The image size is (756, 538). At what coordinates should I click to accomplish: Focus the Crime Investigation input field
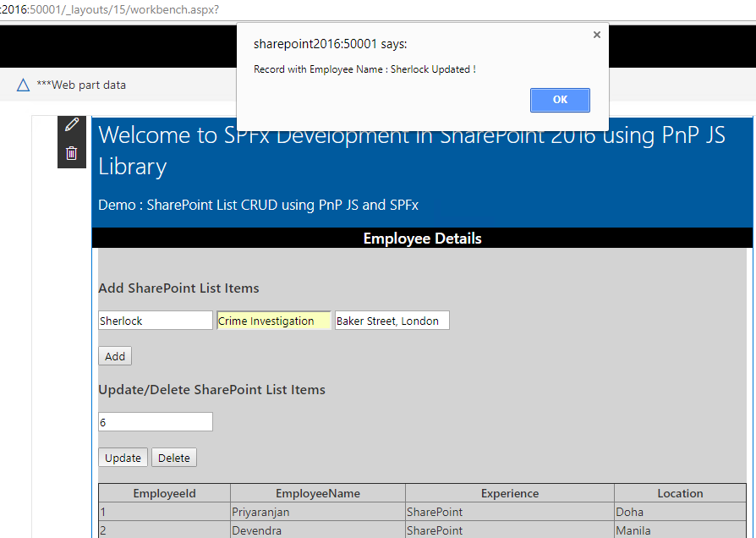pos(274,321)
